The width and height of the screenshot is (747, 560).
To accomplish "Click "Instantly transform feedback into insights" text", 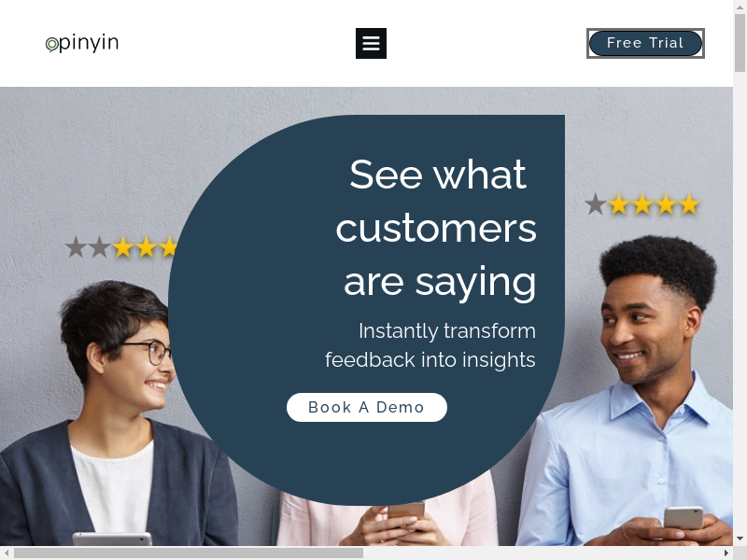I will (x=430, y=345).
